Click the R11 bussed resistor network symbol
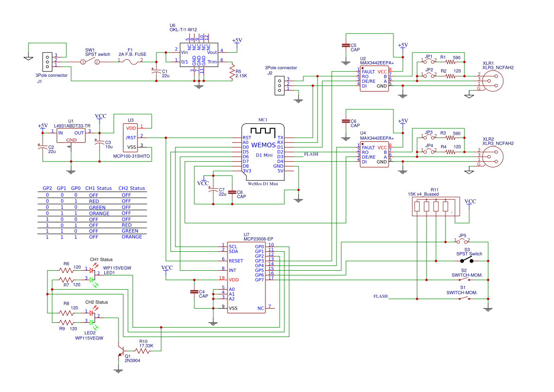The image size is (554, 392). click(436, 206)
